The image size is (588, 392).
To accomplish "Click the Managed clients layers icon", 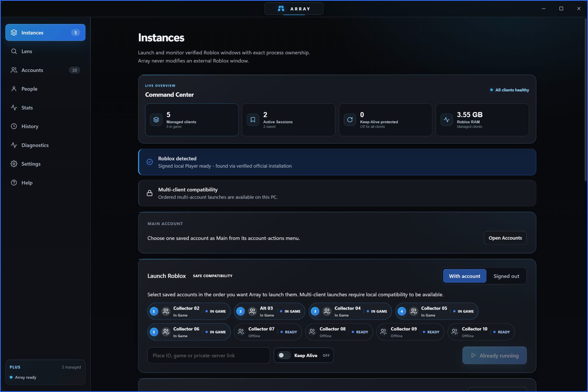I will [x=156, y=120].
